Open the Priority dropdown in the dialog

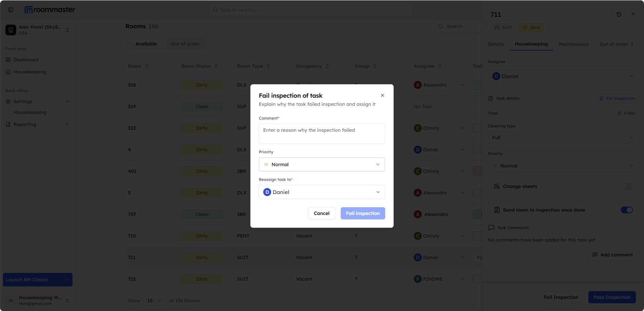tap(321, 164)
